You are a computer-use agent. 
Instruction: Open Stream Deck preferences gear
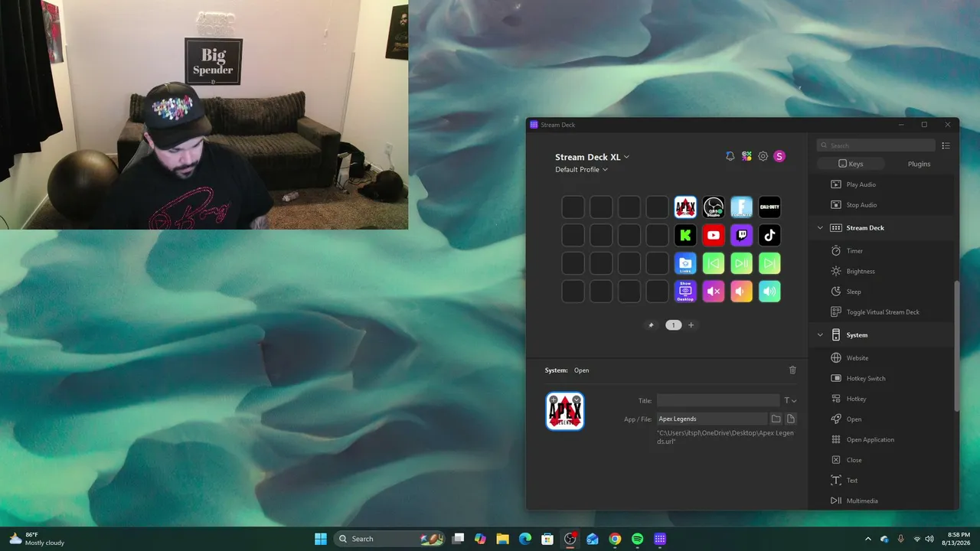tap(763, 156)
